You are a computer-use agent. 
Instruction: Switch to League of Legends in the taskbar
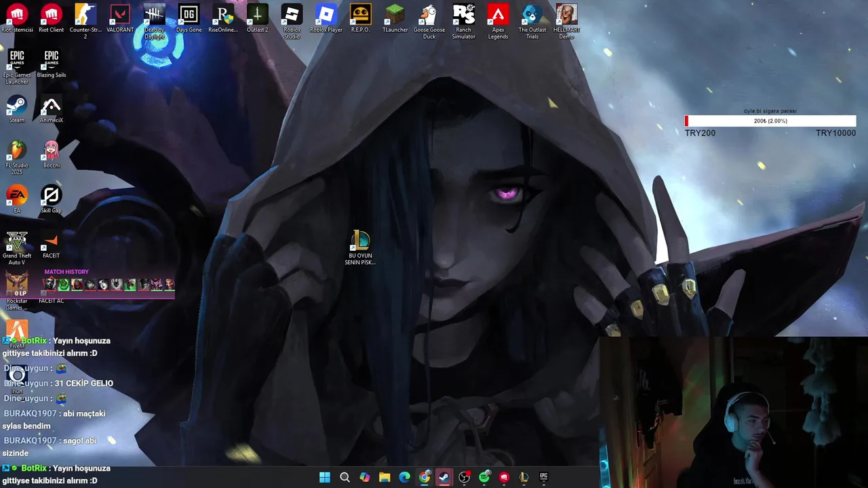[524, 477]
